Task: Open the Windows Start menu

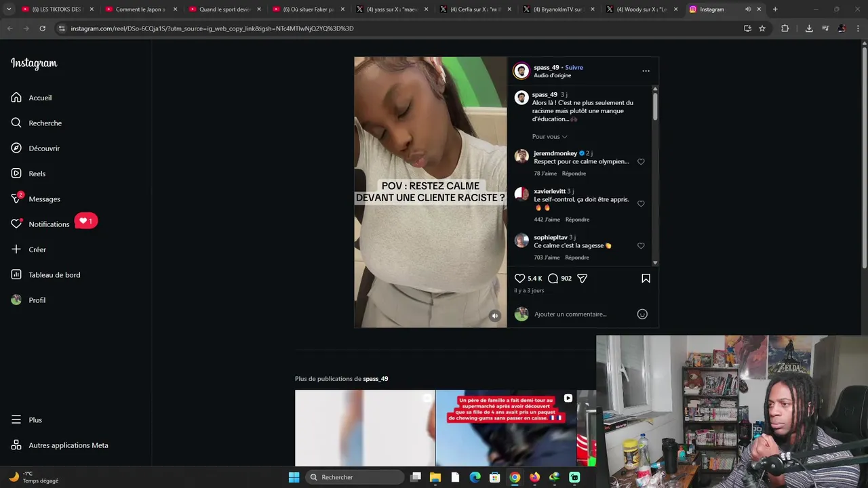Action: [294, 477]
